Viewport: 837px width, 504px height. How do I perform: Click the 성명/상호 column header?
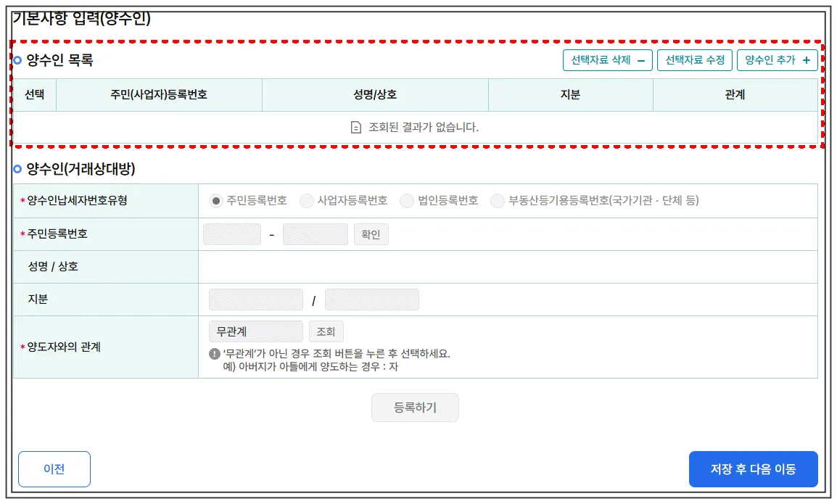375,94
